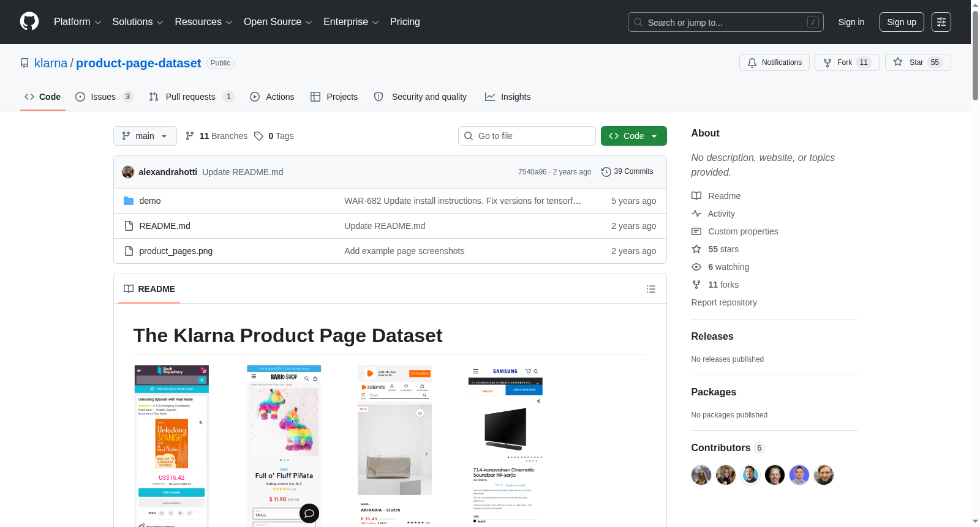The image size is (980, 527).
Task: Open the Contributors heading link
Action: coord(728,448)
